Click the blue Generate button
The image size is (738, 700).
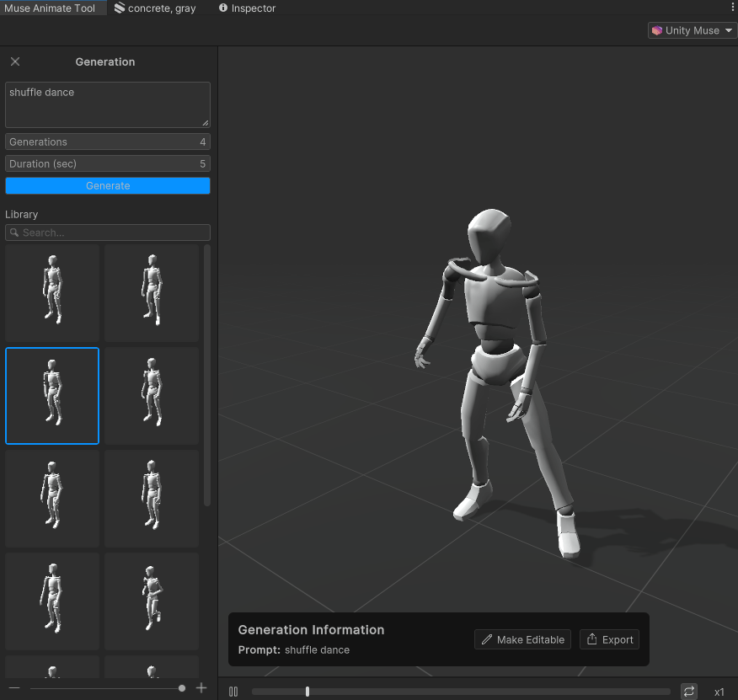pos(107,186)
